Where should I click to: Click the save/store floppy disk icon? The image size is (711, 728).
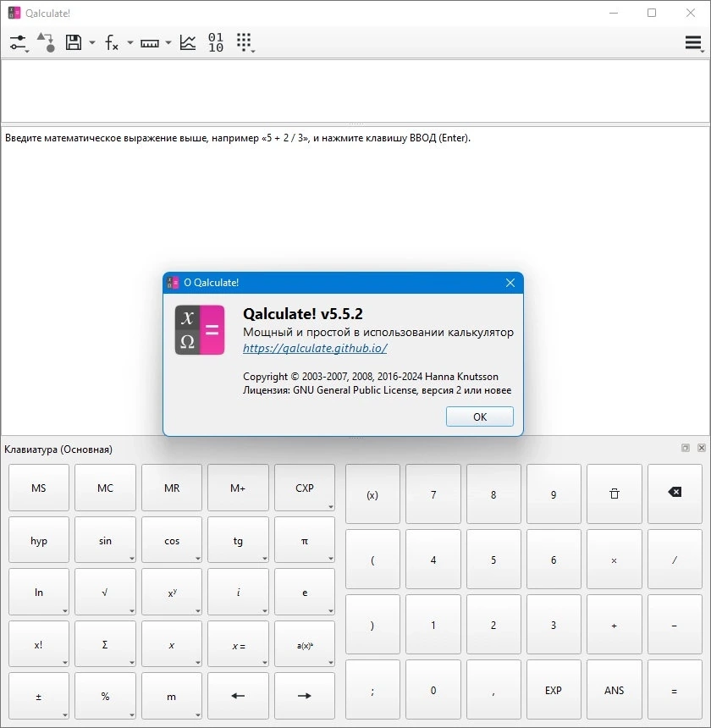(x=74, y=42)
